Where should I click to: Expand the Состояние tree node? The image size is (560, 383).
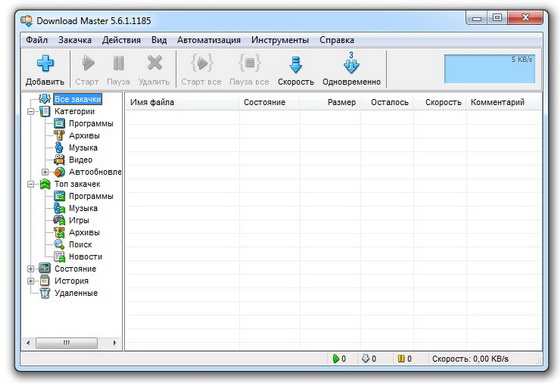31,269
